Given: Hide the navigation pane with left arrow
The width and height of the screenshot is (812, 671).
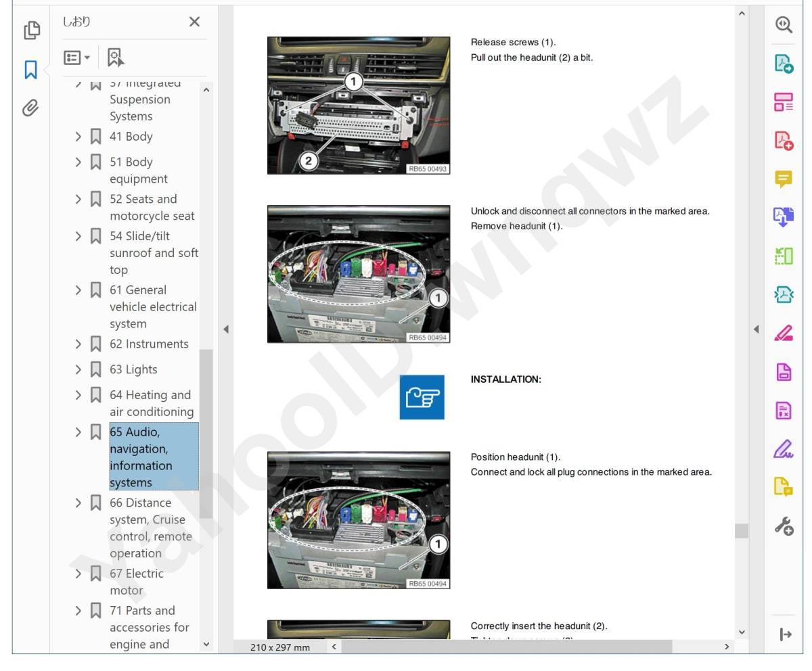Looking at the screenshot, I should (226, 329).
